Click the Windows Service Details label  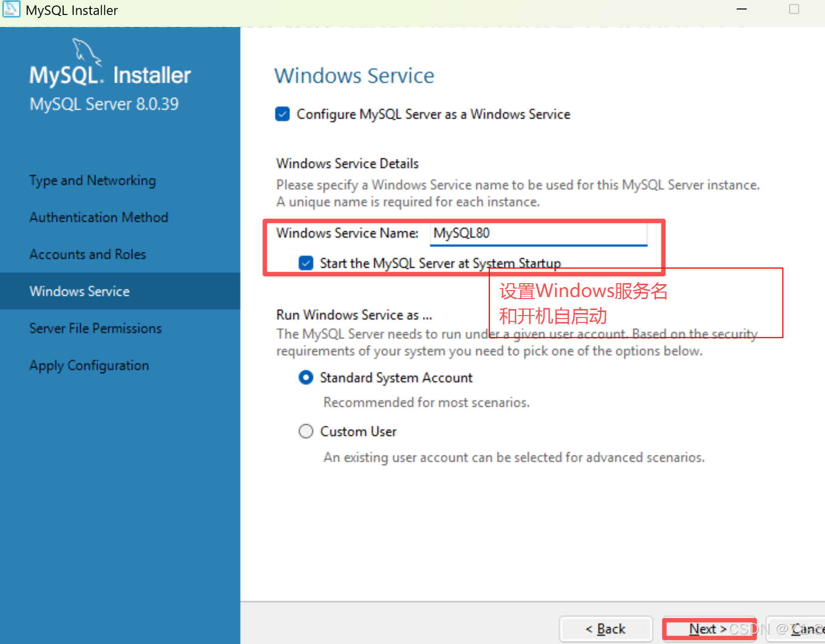347,163
